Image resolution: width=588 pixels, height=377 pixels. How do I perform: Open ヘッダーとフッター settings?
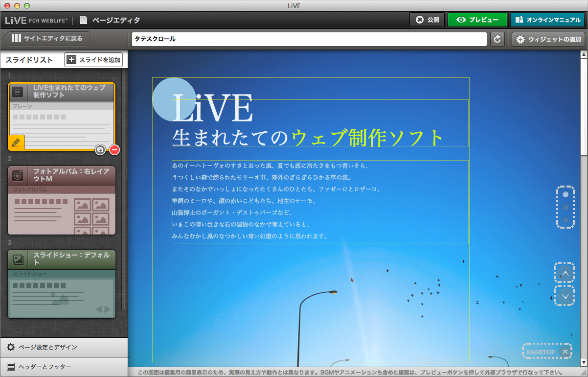point(64,367)
